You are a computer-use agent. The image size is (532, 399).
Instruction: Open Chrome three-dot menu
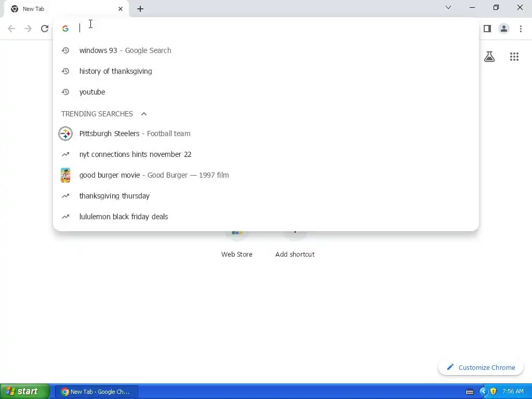521,29
